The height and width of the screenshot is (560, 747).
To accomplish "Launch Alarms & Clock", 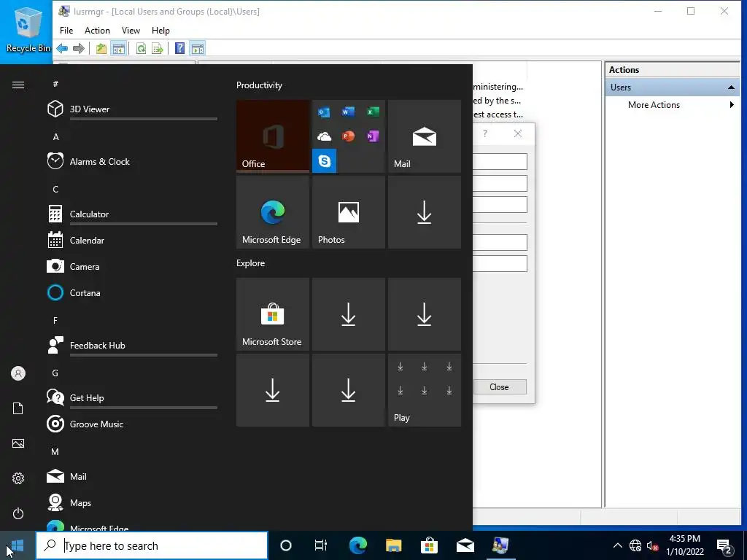I will tap(131, 161).
